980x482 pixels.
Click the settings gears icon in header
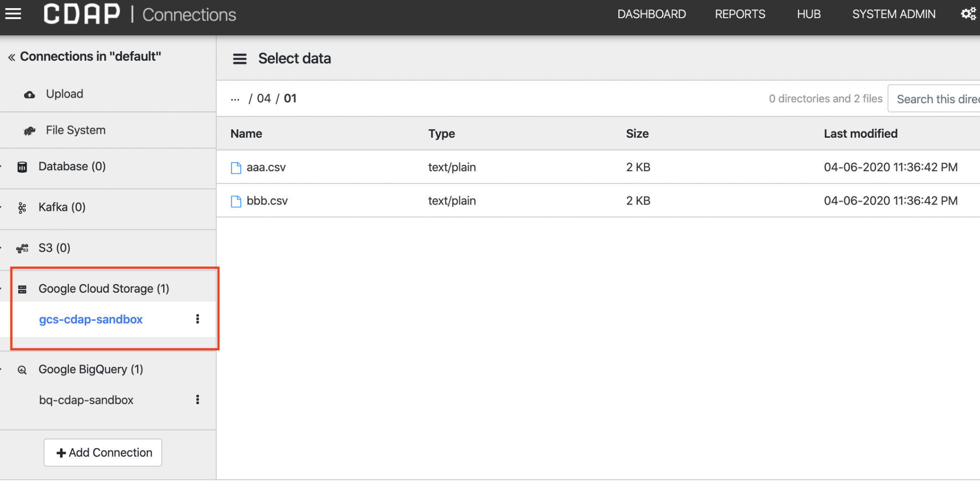tap(968, 14)
